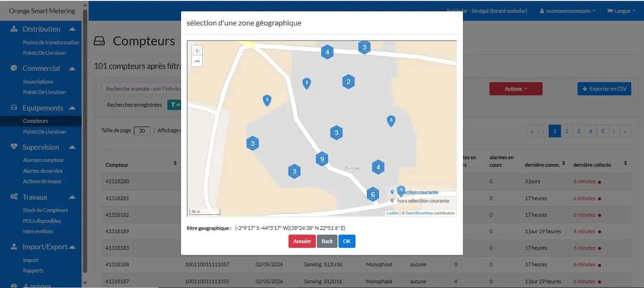Click the Travaux gears icon
The width and height of the screenshot is (644, 288).
pyautogui.click(x=14, y=197)
